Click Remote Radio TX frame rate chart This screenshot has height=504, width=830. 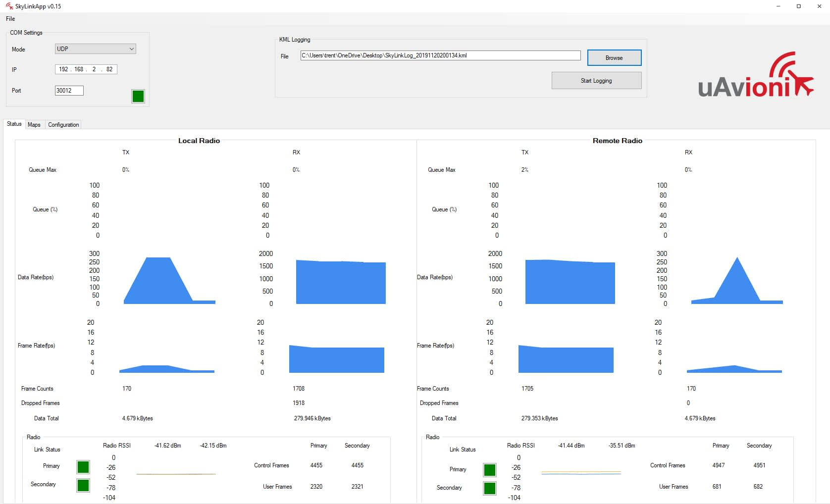pos(566,359)
